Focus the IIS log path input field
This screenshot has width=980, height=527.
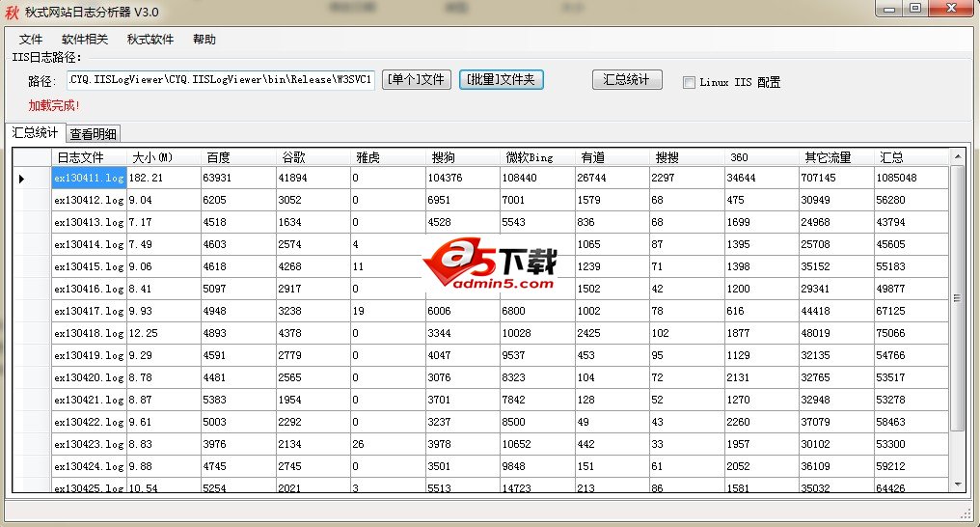point(221,80)
